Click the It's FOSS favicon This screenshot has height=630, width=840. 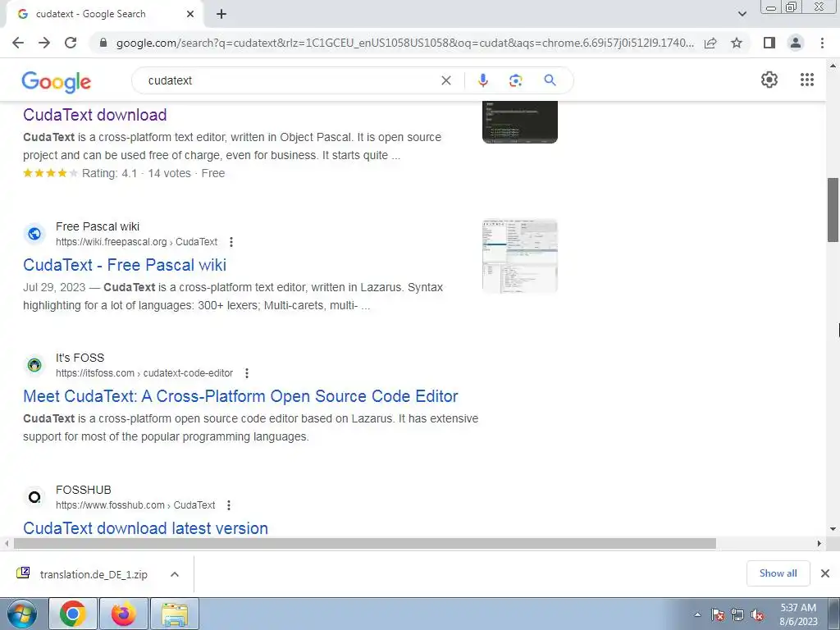point(34,365)
